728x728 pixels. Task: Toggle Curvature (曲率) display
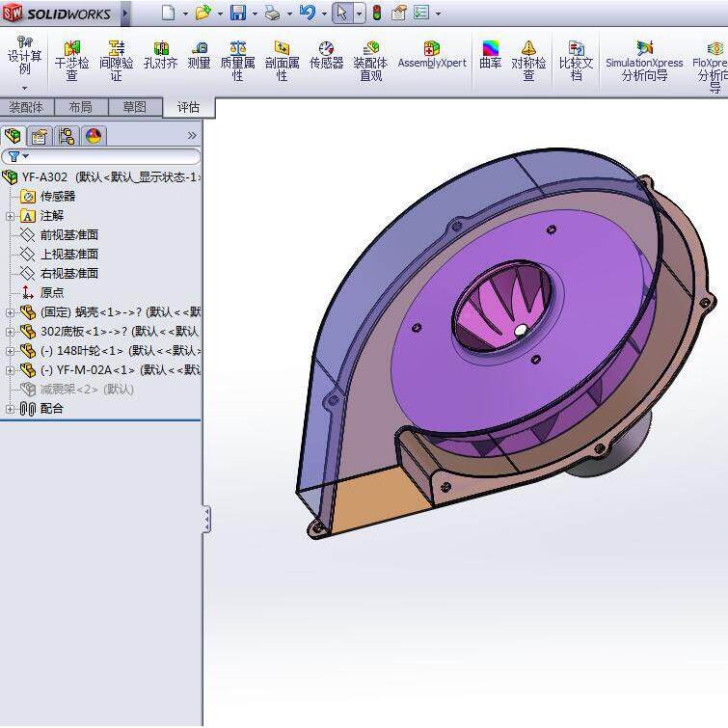click(x=490, y=56)
